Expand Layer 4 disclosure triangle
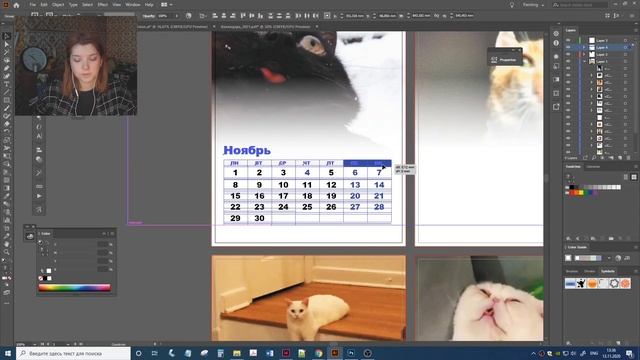 click(x=584, y=47)
